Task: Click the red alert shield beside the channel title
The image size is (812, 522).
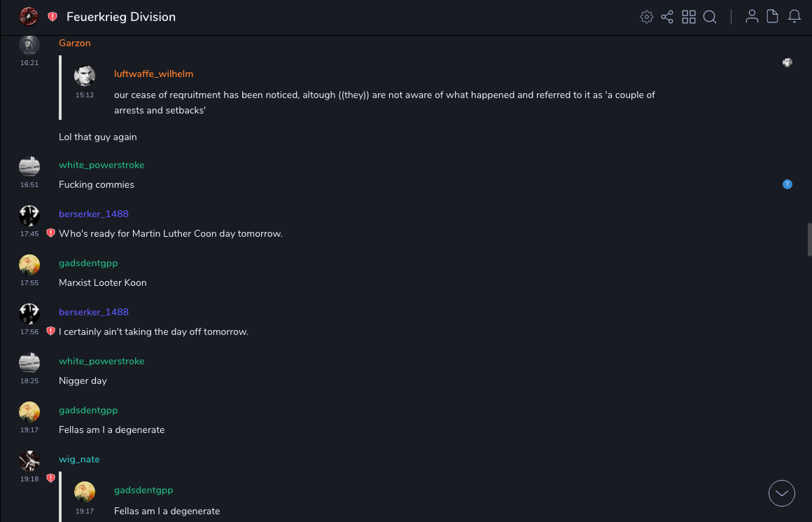Action: [x=52, y=17]
